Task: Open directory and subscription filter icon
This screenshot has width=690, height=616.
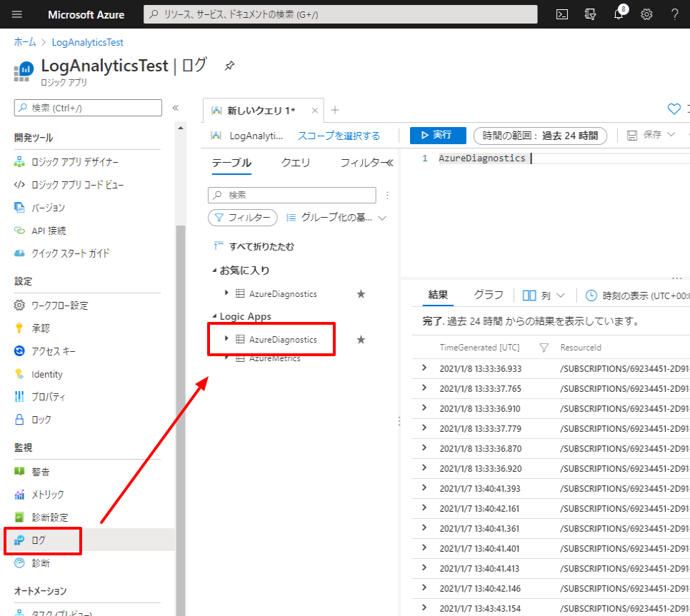Action: pyautogui.click(x=590, y=14)
